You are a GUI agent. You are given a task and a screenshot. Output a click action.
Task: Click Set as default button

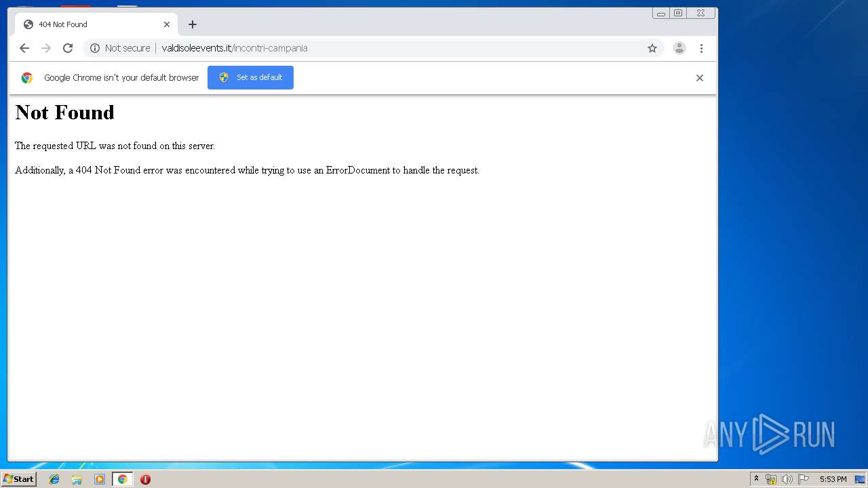pos(250,77)
